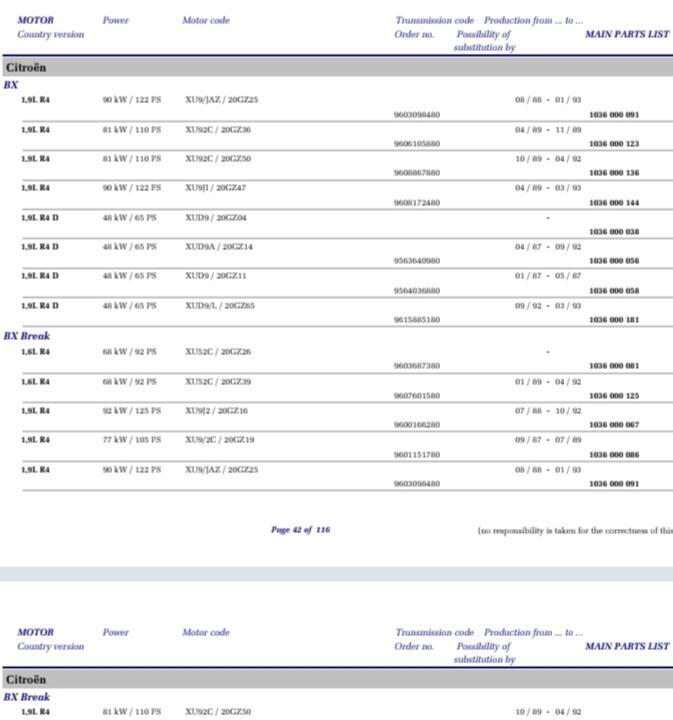
Task: Click motor code XUD9A / 20GZ14
Action: 219,247
